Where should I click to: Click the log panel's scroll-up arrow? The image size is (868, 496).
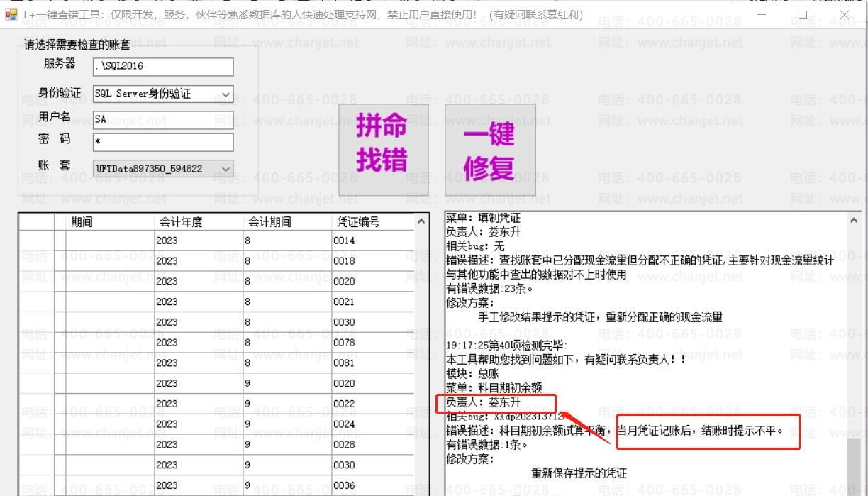855,221
